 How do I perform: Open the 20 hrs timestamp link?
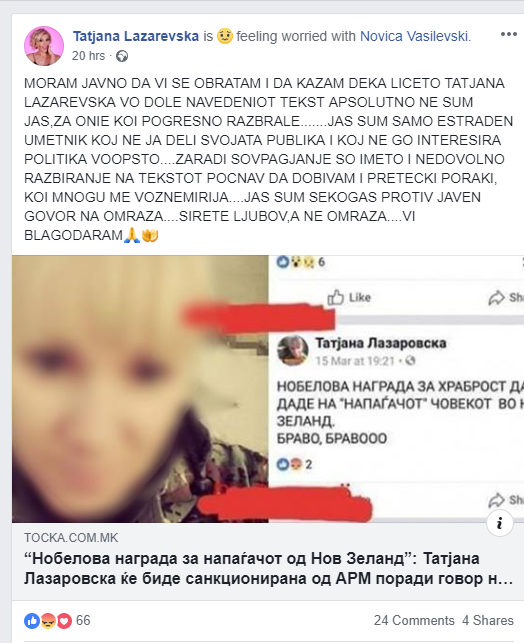89,56
